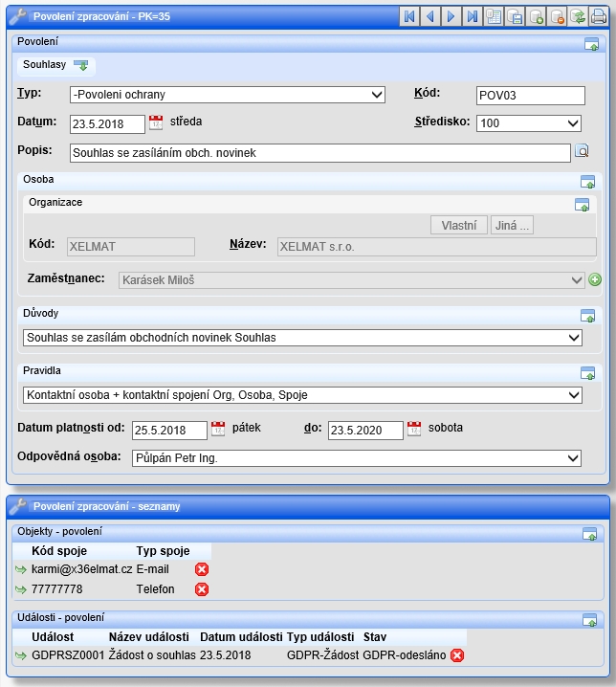
Task: Open the record list table view
Action: [x=494, y=17]
